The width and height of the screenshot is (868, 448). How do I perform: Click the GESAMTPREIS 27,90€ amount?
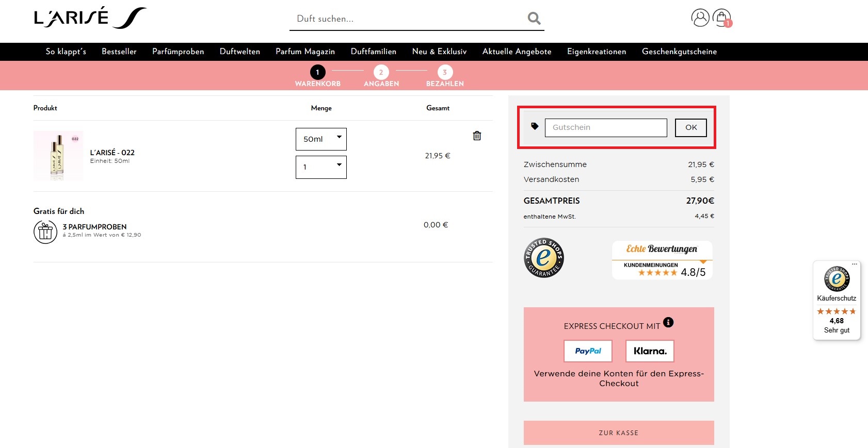[700, 201]
